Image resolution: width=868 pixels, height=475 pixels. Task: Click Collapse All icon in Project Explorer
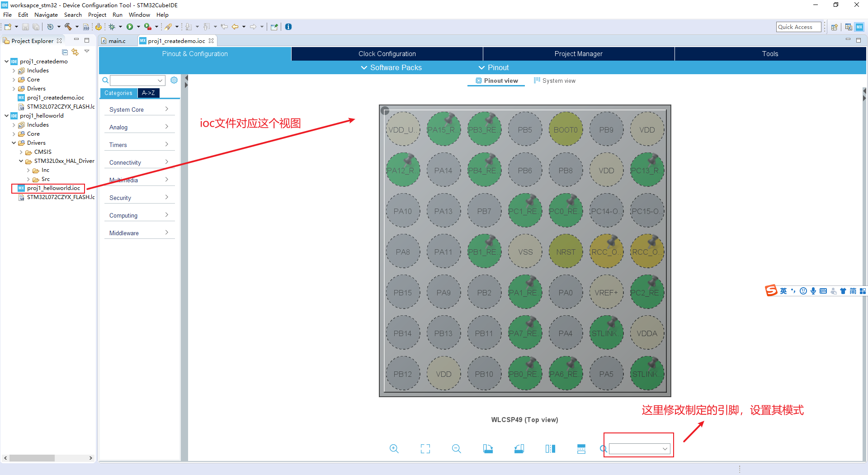tap(65, 52)
